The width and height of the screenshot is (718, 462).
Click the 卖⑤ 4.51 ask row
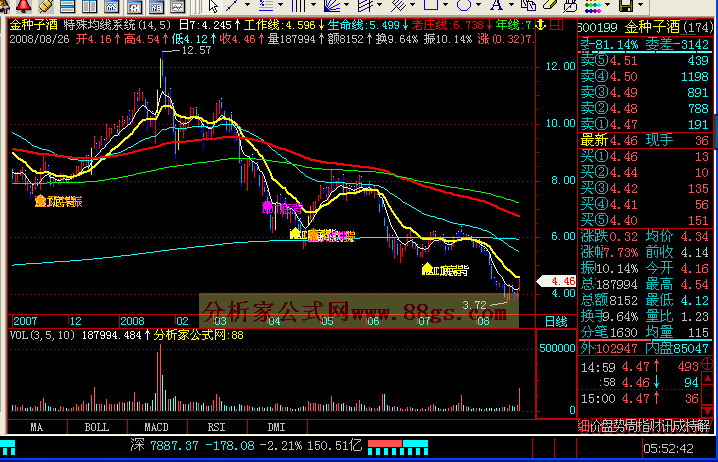(645, 60)
